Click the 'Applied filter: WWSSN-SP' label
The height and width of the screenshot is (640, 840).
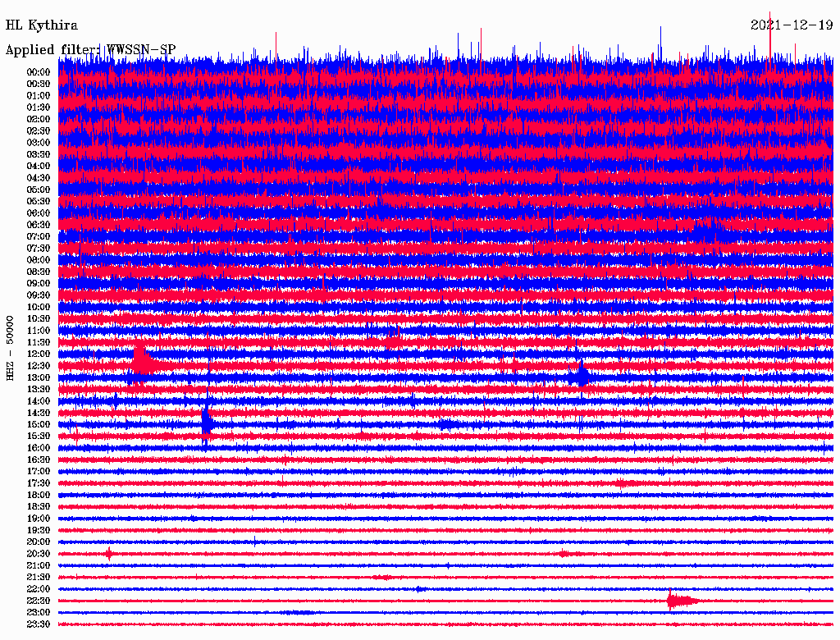coord(90,50)
